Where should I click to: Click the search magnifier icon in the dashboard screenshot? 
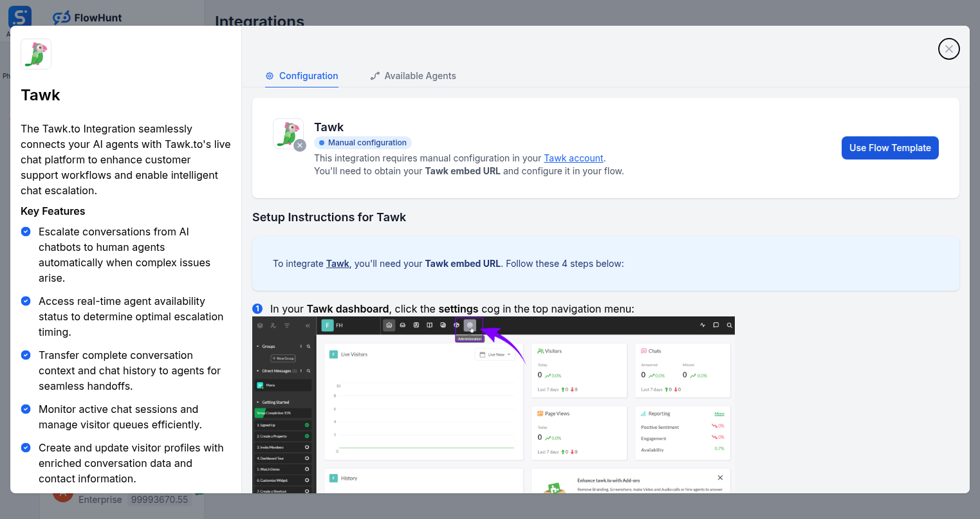[730, 325]
